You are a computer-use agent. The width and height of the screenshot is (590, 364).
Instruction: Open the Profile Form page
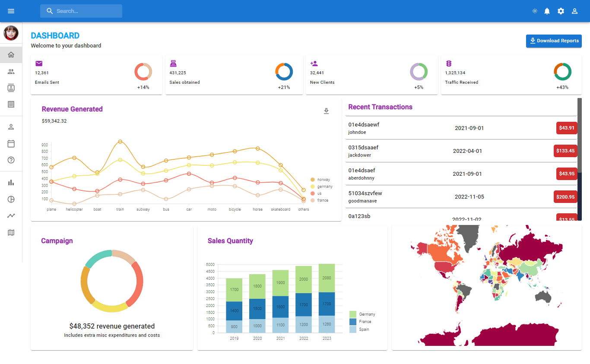(11, 127)
